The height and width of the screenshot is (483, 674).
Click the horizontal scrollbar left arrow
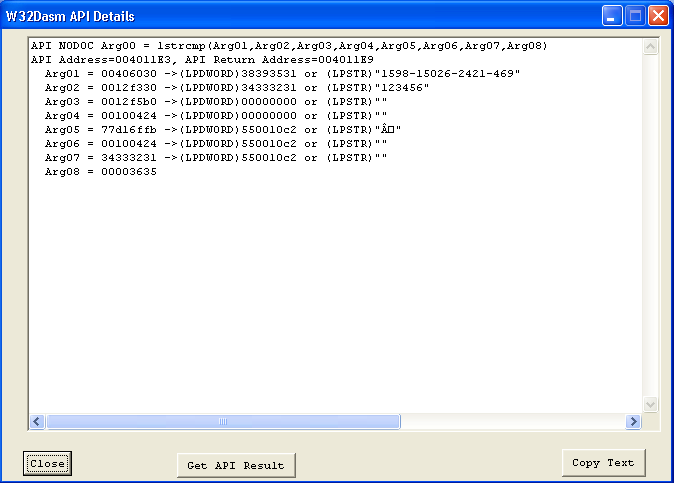pos(37,422)
